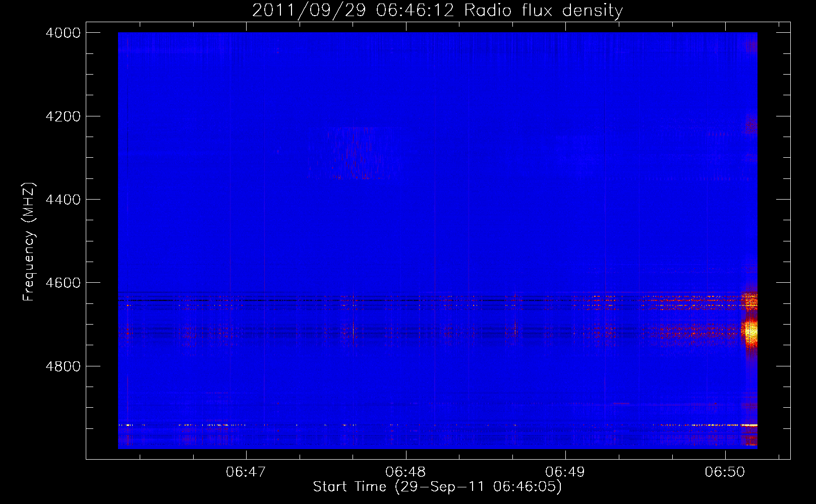Click the 06:48 time tick label
Image resolution: width=816 pixels, height=504 pixels.
[x=405, y=472]
